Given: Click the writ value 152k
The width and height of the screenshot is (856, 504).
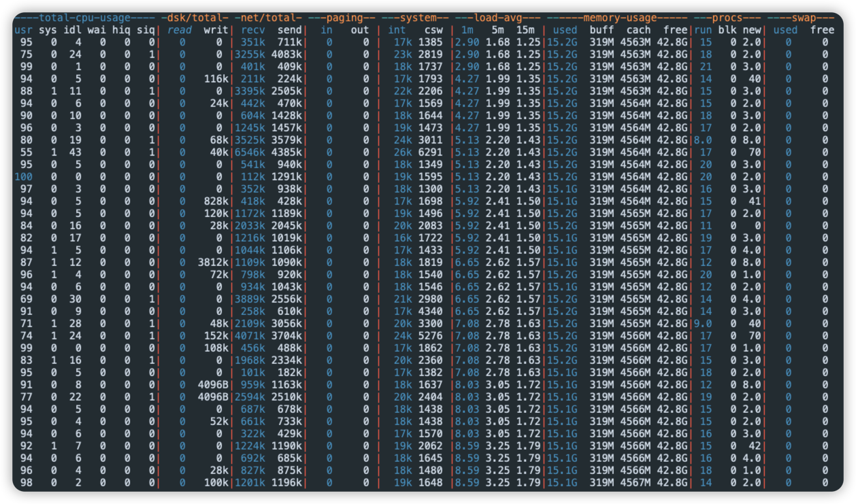Looking at the screenshot, I should tap(216, 336).
